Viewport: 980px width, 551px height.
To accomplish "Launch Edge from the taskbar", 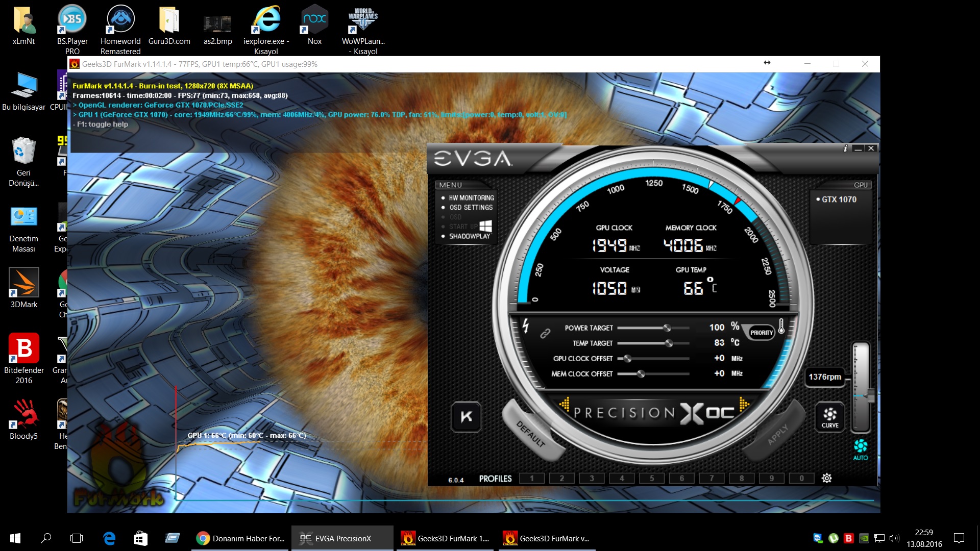I will click(x=109, y=538).
